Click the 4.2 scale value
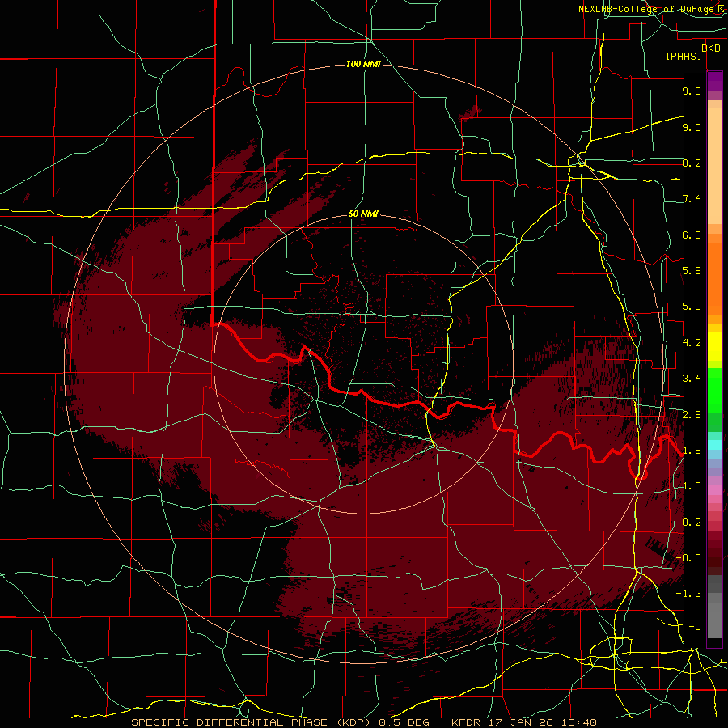Image resolution: width=728 pixels, height=728 pixels. (x=692, y=343)
